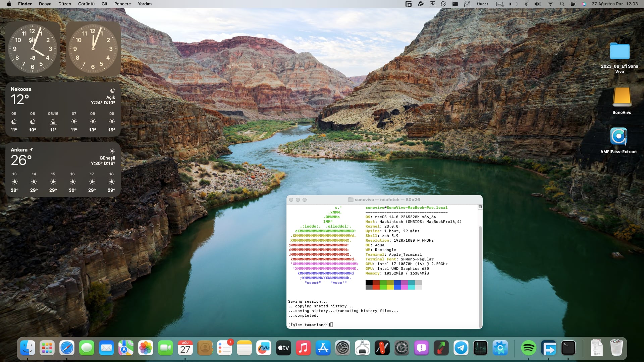
Task: Open Reminders with the notification badge
Action: (x=224, y=348)
